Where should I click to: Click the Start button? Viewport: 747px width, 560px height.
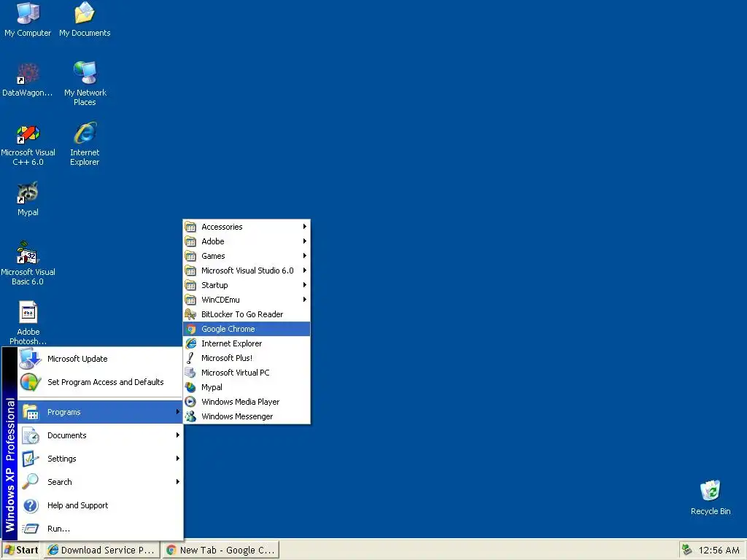[x=21, y=550]
